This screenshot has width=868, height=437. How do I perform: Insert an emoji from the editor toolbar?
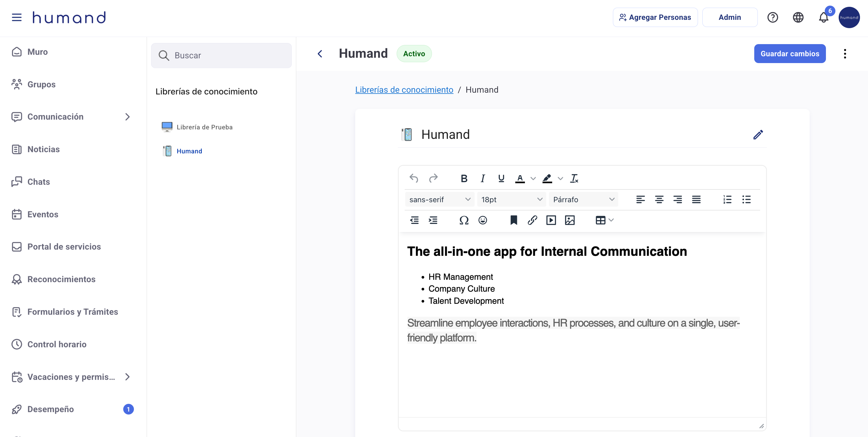pos(483,220)
